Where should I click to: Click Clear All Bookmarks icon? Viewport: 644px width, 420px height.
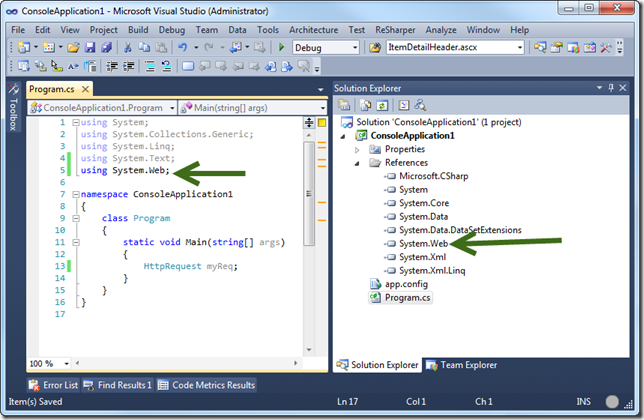[x=304, y=66]
